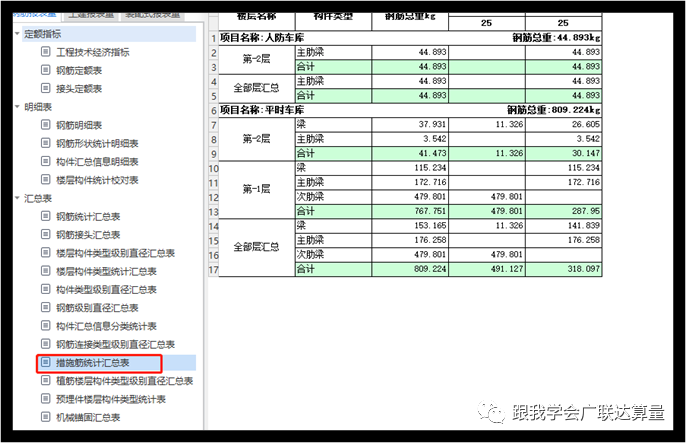Collapse the 明细表 tree group
This screenshot has width=686, height=443.
(x=17, y=107)
